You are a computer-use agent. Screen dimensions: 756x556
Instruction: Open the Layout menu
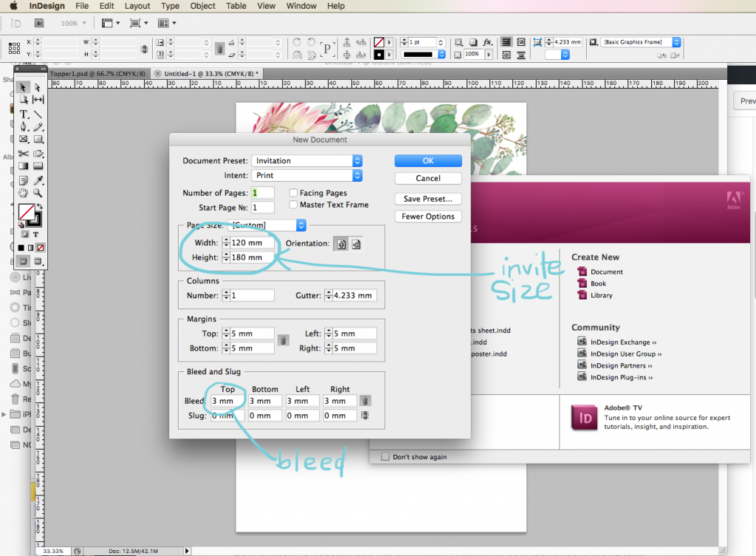[x=136, y=6]
